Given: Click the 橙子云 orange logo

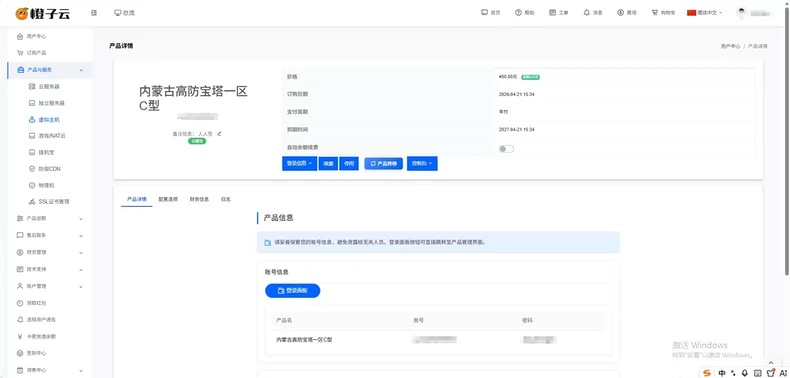Looking at the screenshot, I should coord(42,13).
